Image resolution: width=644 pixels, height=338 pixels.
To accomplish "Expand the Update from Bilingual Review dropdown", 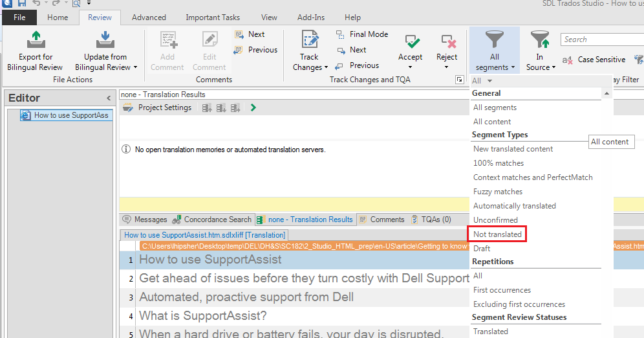I will coord(136,67).
